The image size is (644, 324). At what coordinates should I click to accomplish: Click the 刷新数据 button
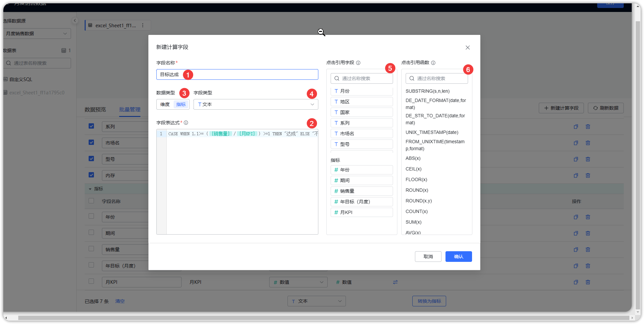coord(605,108)
